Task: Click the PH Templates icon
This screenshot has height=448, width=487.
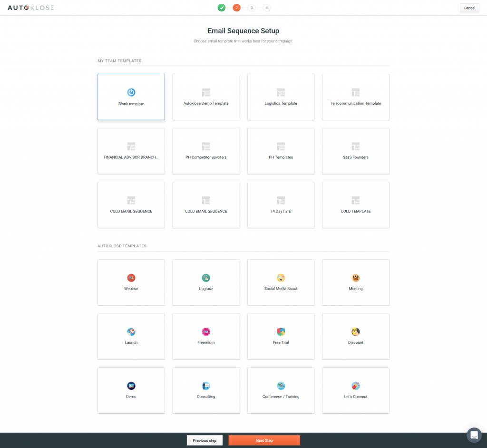Action: [x=281, y=146]
